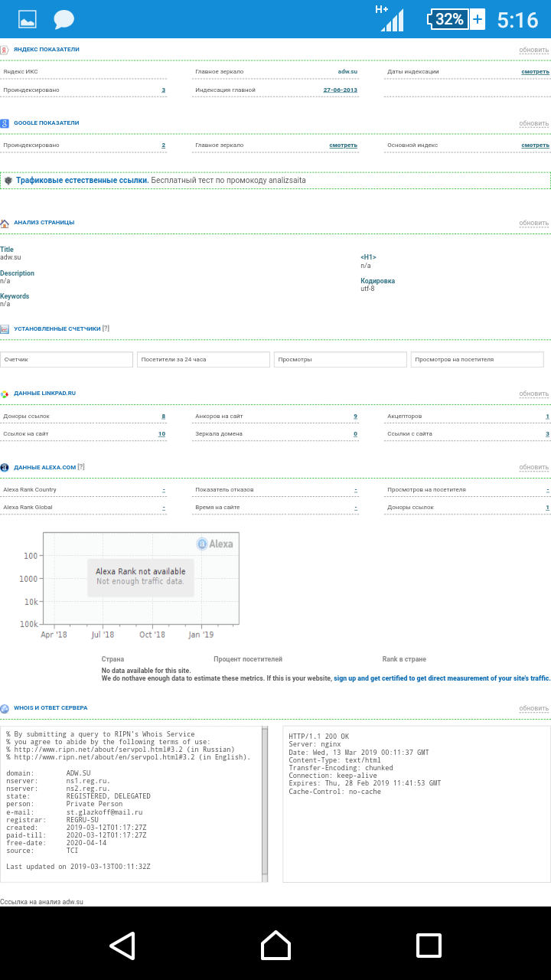Viewport: 551px width, 980px height.
Task: Open the Трафиковые естественные ссылки promo link
Action: [x=83, y=181]
